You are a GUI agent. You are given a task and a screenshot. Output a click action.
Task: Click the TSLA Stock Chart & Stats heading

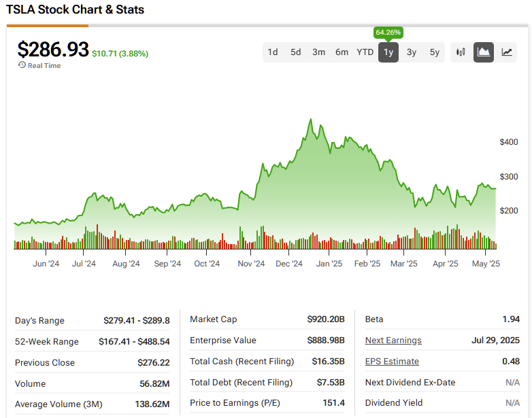tap(75, 10)
